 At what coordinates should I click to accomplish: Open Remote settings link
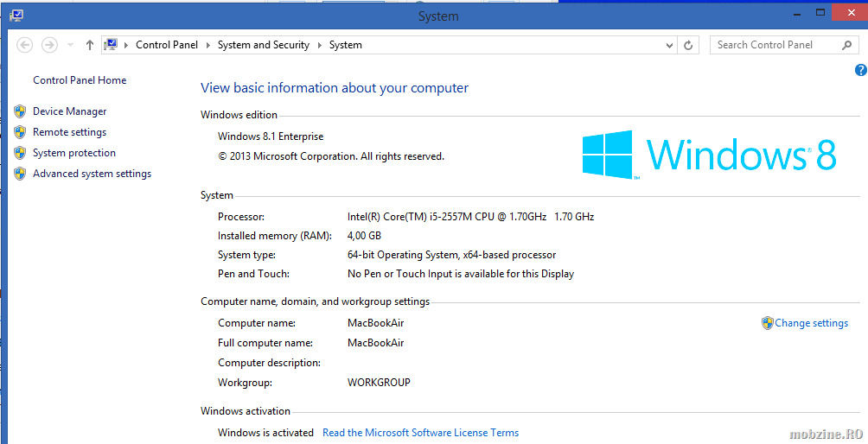click(x=70, y=132)
